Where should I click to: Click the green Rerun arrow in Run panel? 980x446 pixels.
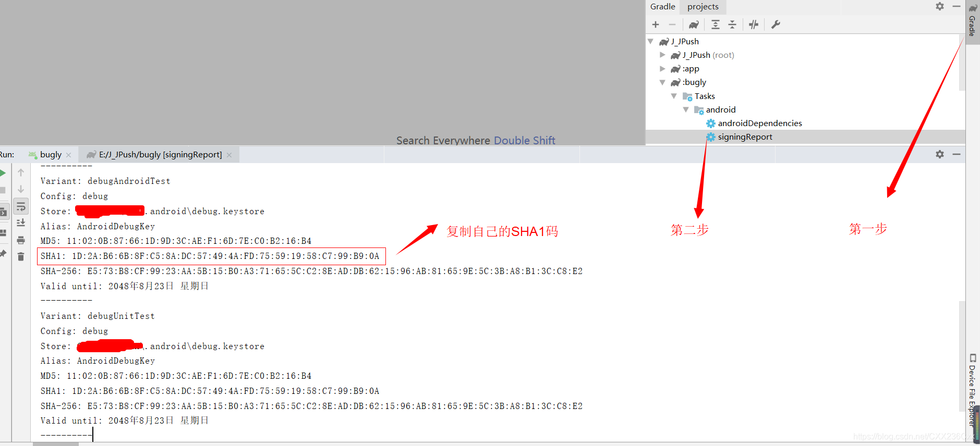coord(3,173)
